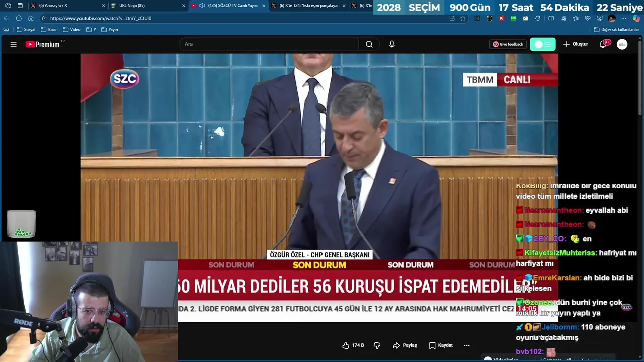Open the YouTube account avatar menu

(x=622, y=44)
